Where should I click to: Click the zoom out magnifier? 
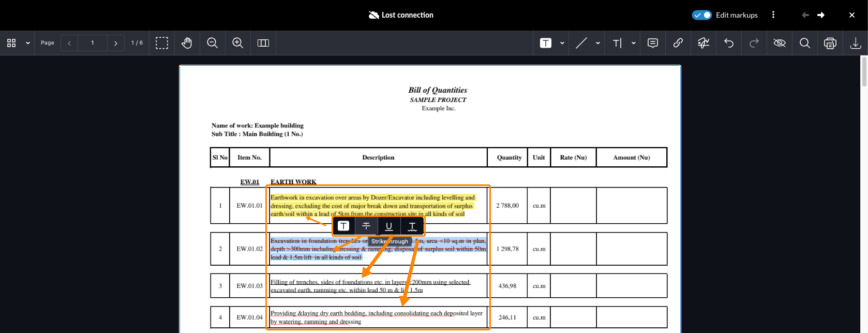coord(212,43)
